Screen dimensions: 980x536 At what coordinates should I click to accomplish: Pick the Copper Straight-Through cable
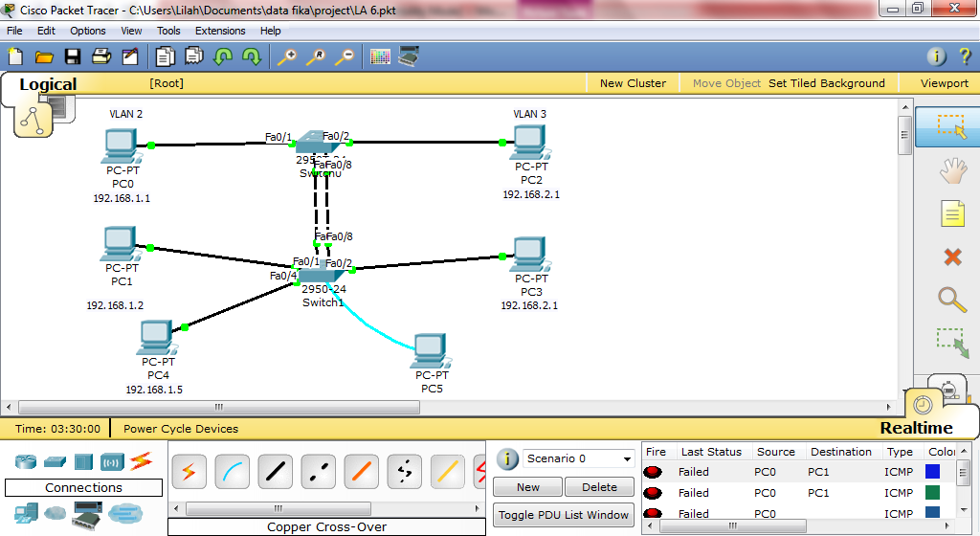275,472
